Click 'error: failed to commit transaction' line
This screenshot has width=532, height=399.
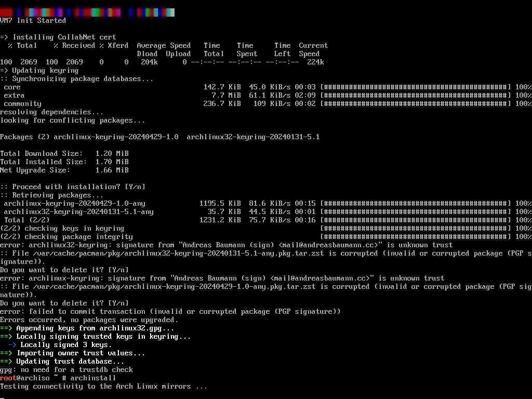point(170,312)
